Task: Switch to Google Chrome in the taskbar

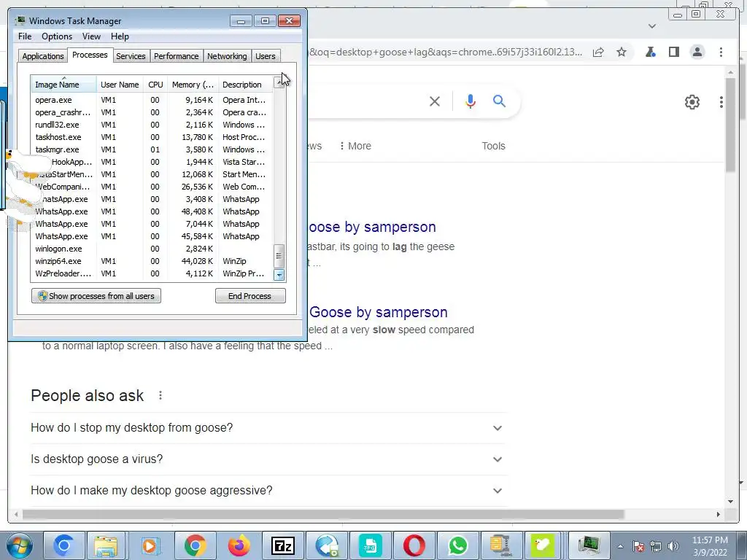Action: click(x=195, y=545)
